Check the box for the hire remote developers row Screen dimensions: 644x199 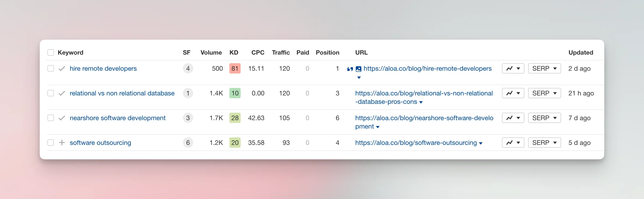(51, 68)
